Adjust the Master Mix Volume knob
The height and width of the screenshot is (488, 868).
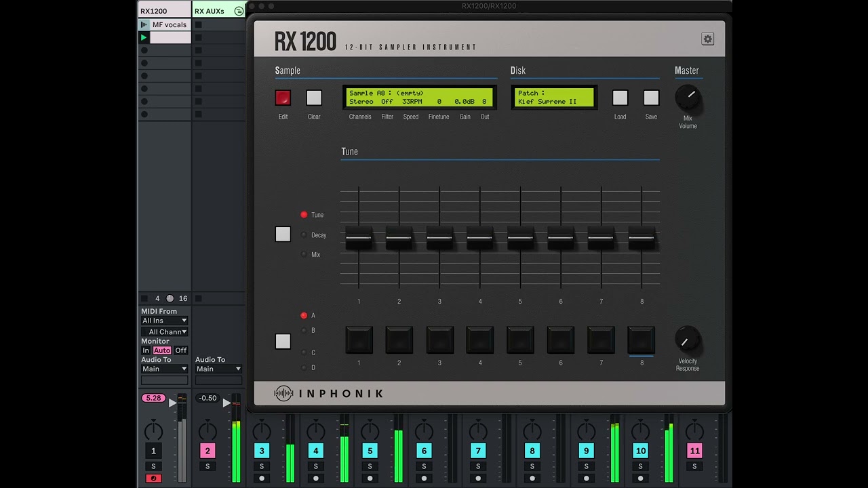688,98
